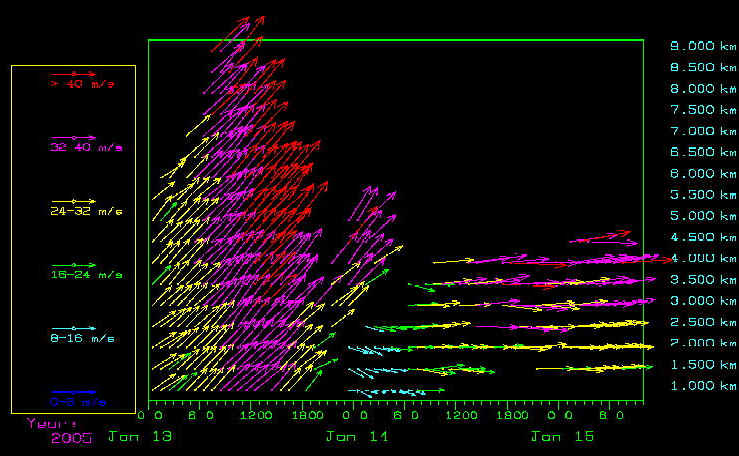The height and width of the screenshot is (456, 739).
Task: Select the 1.000 km altitude label
Action: (704, 386)
